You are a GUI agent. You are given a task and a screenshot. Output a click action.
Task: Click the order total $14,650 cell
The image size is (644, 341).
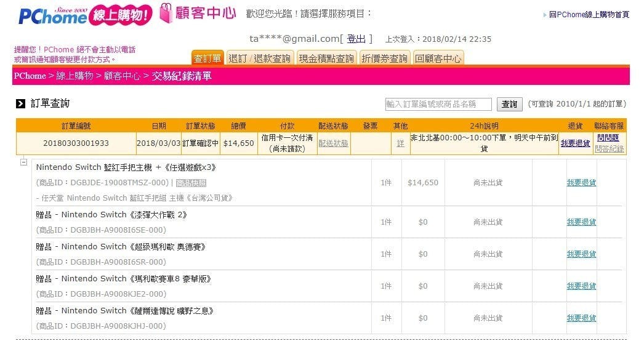pyautogui.click(x=239, y=143)
